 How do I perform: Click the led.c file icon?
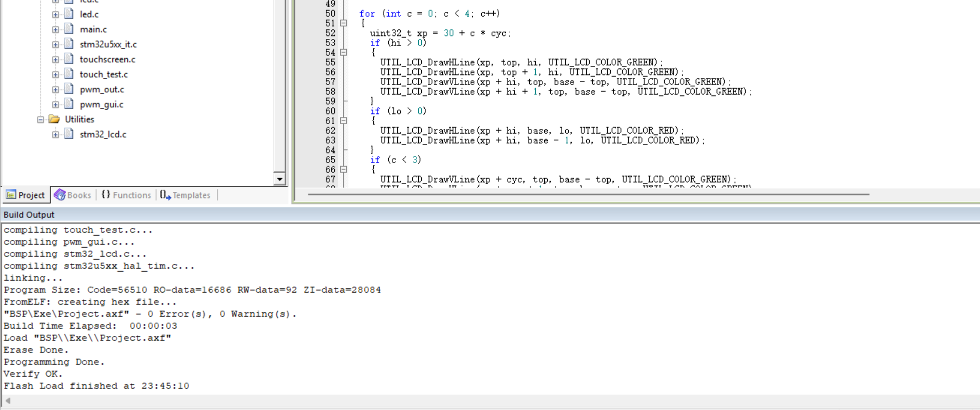tap(69, 14)
